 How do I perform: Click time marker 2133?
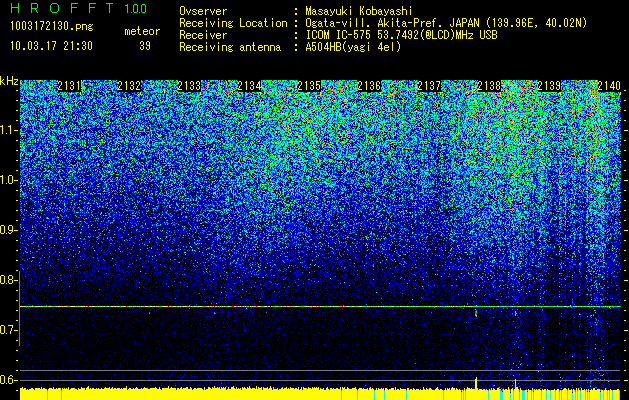[x=189, y=86]
